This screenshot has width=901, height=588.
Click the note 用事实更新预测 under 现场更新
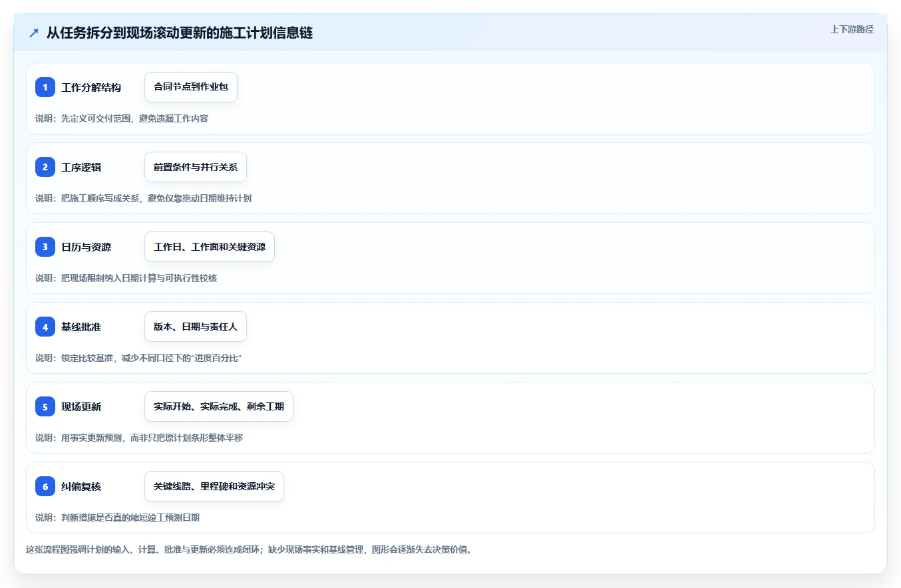(139, 438)
